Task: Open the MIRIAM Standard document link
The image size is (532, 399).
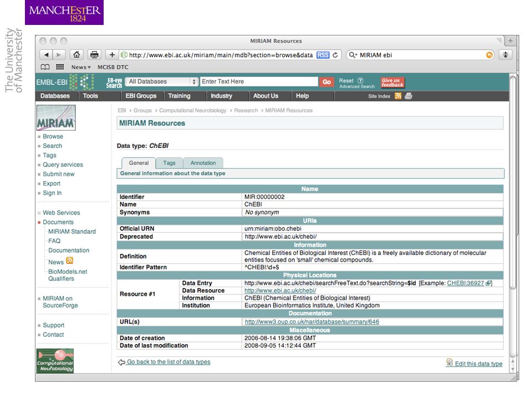Action: tap(72, 232)
